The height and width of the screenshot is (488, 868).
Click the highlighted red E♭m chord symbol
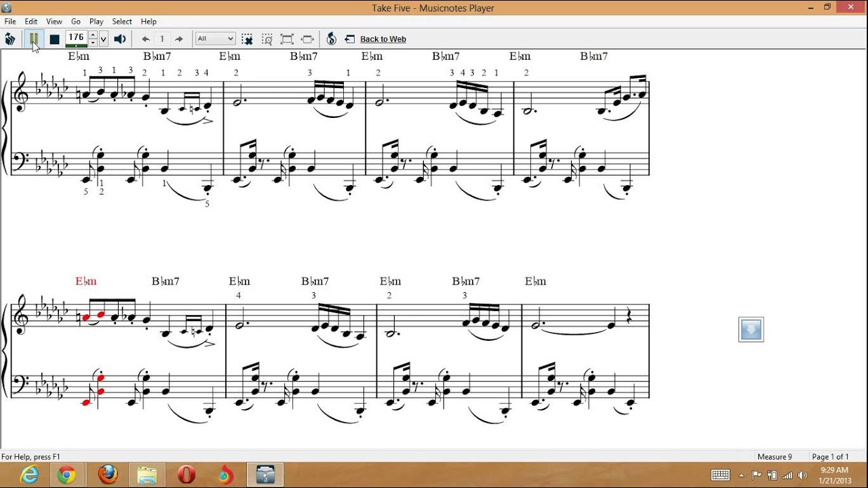[x=86, y=281]
